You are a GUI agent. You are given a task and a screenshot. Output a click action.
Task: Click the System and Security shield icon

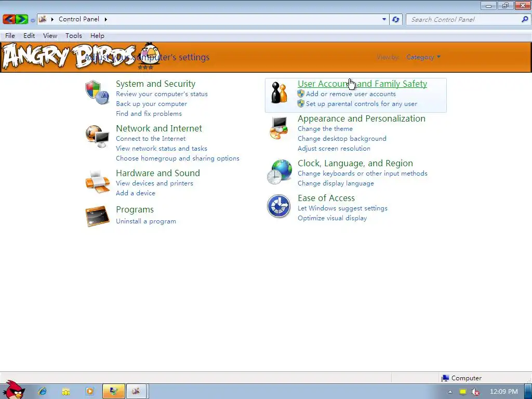pos(97,92)
